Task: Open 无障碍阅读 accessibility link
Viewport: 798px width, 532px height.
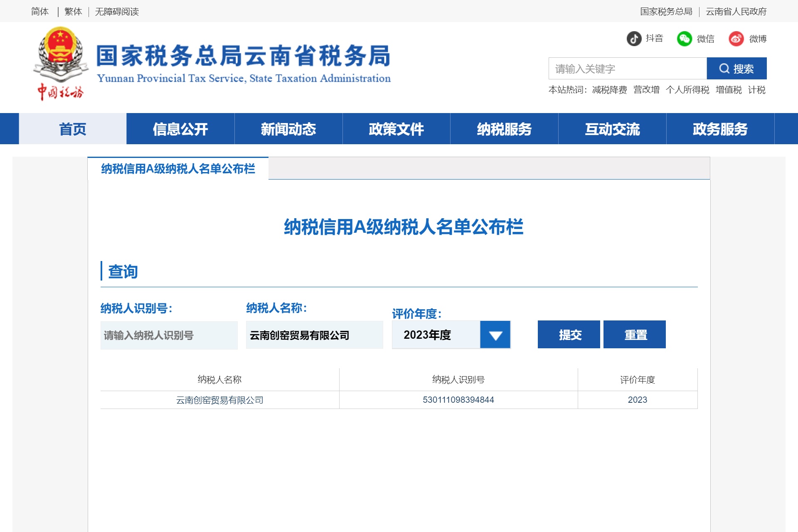Action: coord(117,12)
